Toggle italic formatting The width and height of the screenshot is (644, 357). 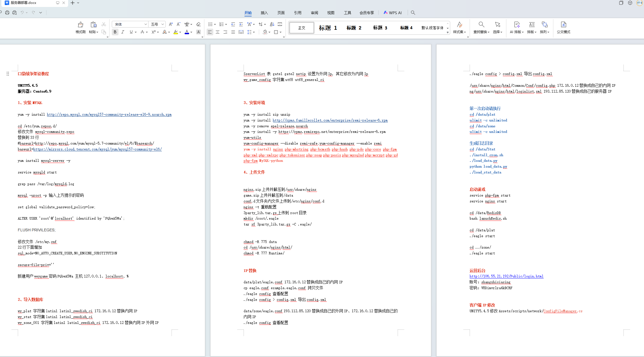pos(123,32)
